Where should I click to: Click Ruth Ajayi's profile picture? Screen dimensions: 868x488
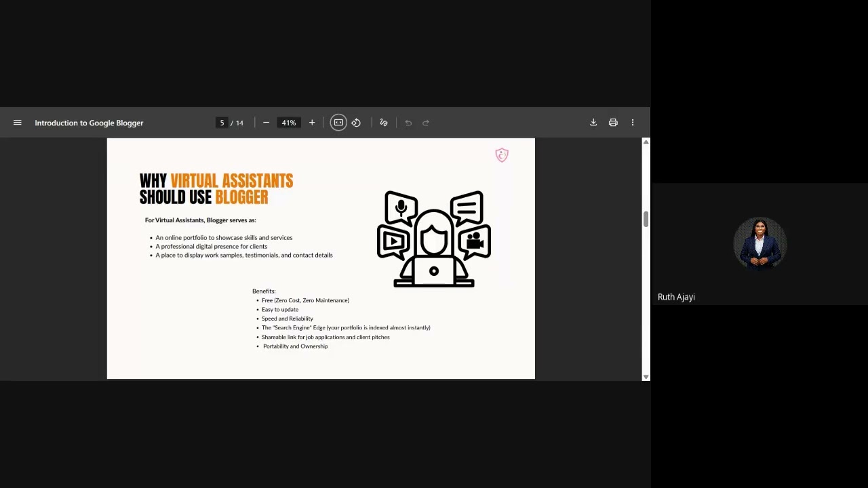(x=759, y=243)
